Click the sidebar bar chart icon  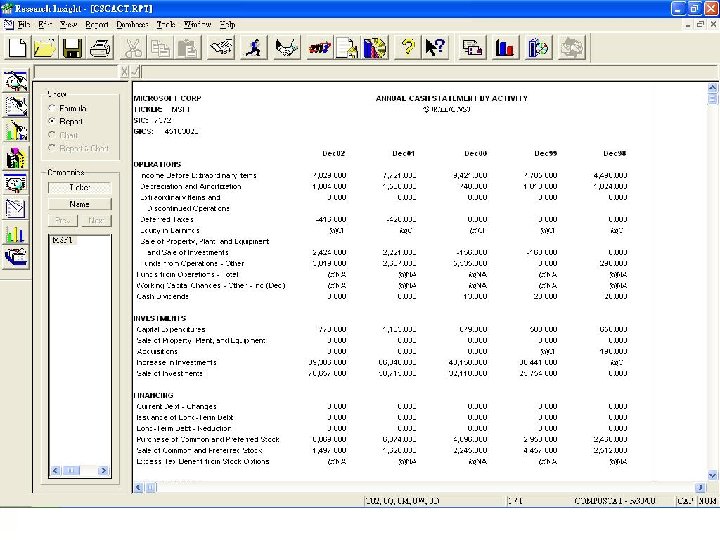point(16,234)
